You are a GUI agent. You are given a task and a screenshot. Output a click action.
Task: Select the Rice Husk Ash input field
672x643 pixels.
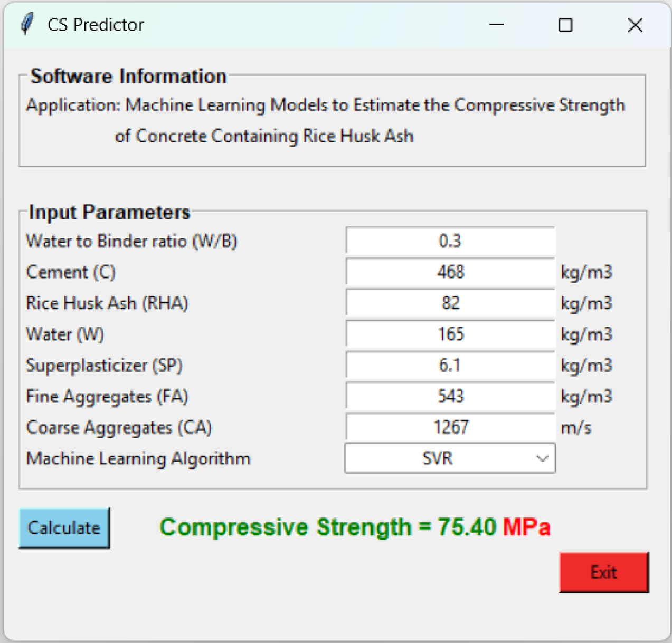[450, 303]
